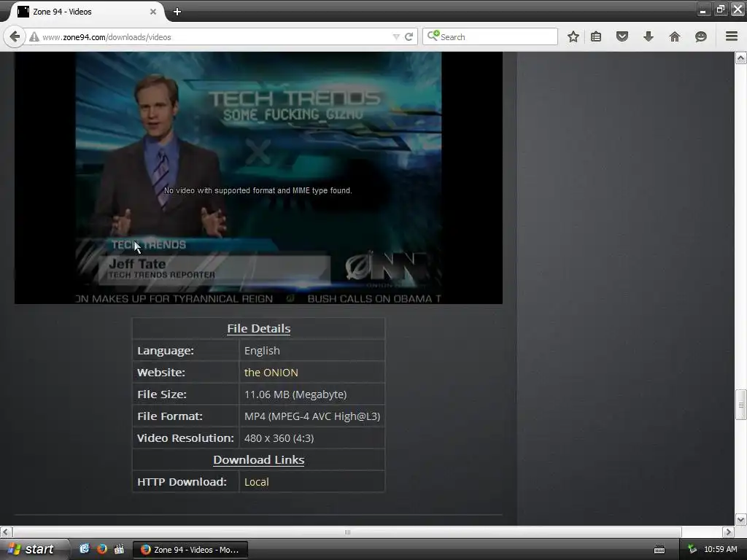Open the on-screen keyboard tray icon
Screen dimensions: 747x560
[x=659, y=550]
